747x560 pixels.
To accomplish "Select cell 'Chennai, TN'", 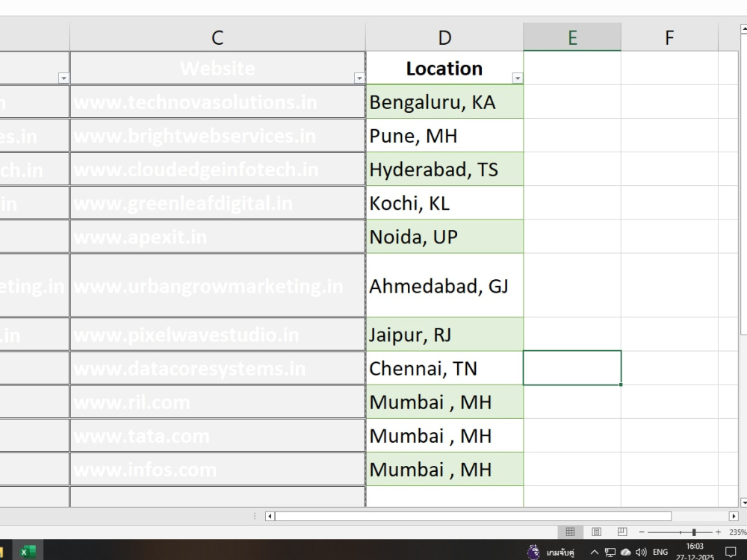I will 444,368.
